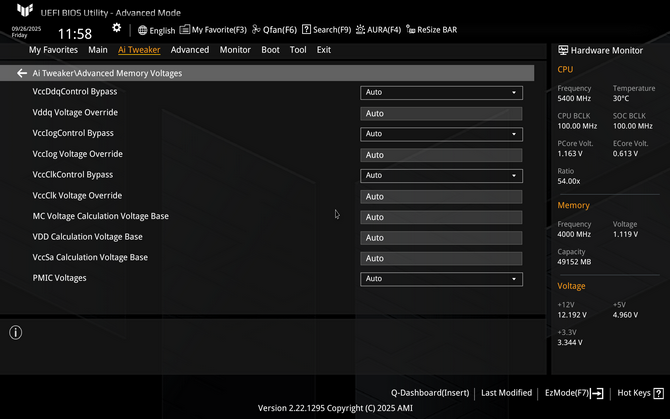Image resolution: width=670 pixels, height=419 pixels.
Task: Select VccSa Calculation Voltage Base label
Action: point(90,257)
